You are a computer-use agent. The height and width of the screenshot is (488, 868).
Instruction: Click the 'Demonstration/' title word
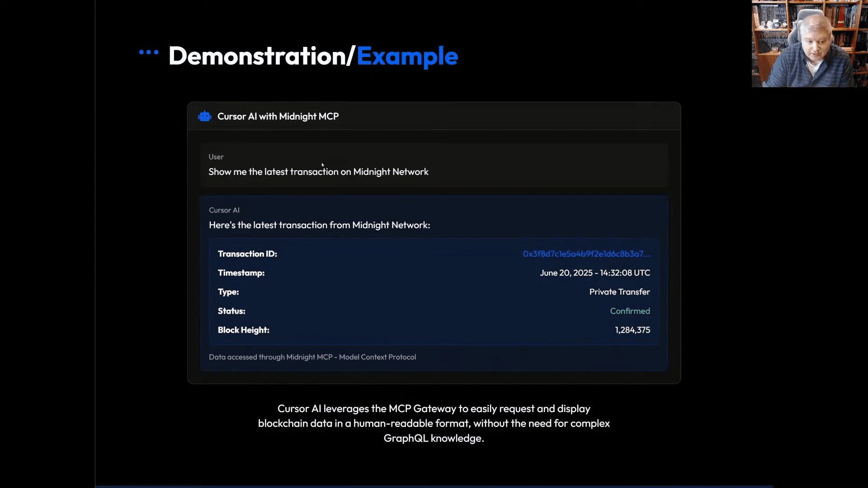[x=261, y=56]
